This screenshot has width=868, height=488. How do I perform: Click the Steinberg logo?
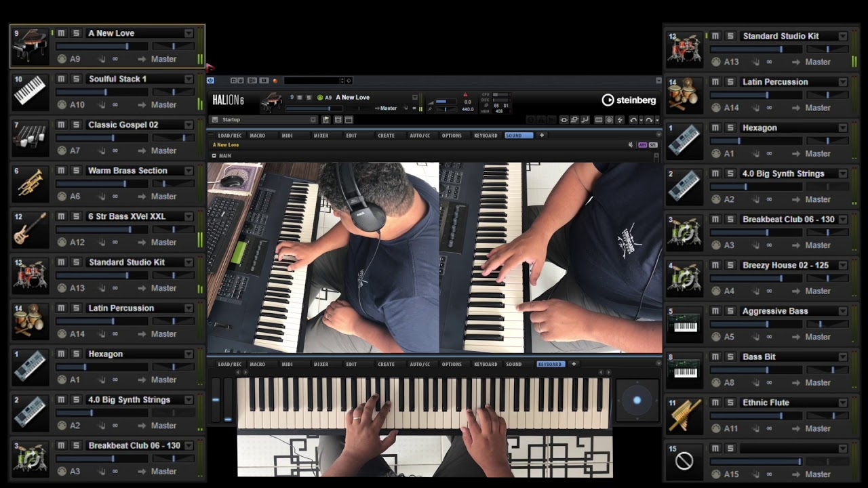click(629, 100)
